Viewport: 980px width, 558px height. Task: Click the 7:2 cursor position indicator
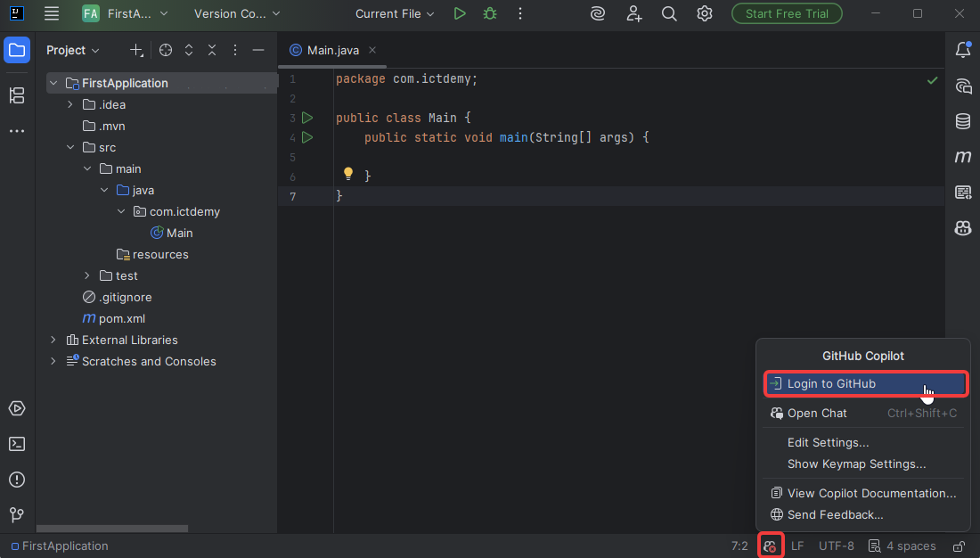point(739,546)
